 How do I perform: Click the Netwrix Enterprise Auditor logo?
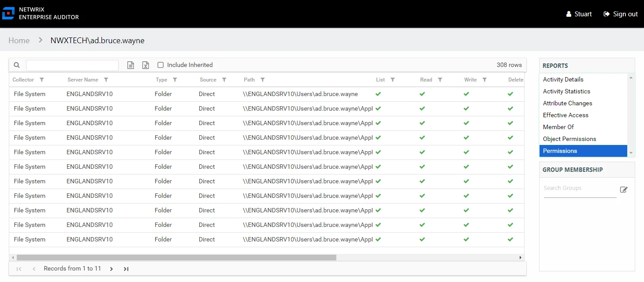(x=41, y=13)
